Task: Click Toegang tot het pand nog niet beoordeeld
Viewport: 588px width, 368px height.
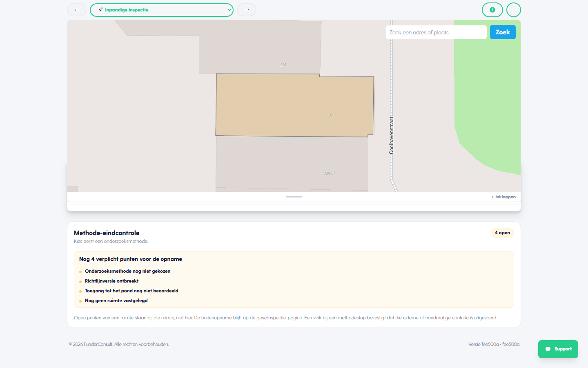Action: click(131, 291)
